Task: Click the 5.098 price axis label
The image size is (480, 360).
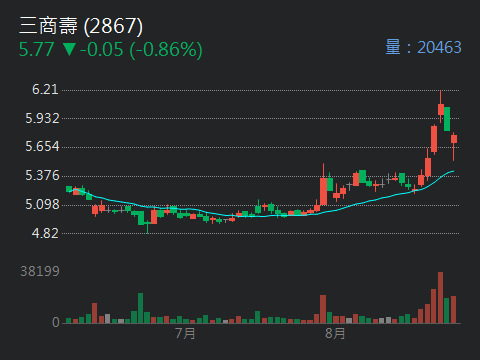Action: [x=42, y=204]
